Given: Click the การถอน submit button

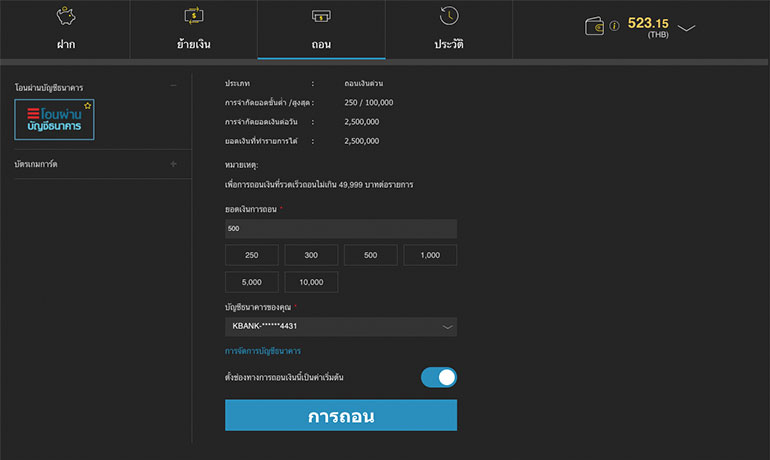Looking at the screenshot, I should tap(341, 415).
